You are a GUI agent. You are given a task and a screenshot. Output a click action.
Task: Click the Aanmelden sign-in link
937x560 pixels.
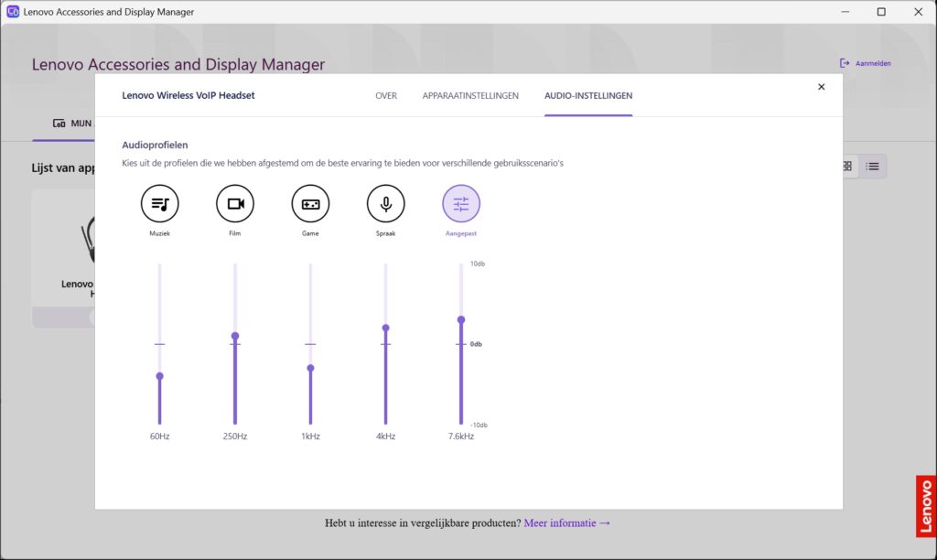(x=873, y=63)
